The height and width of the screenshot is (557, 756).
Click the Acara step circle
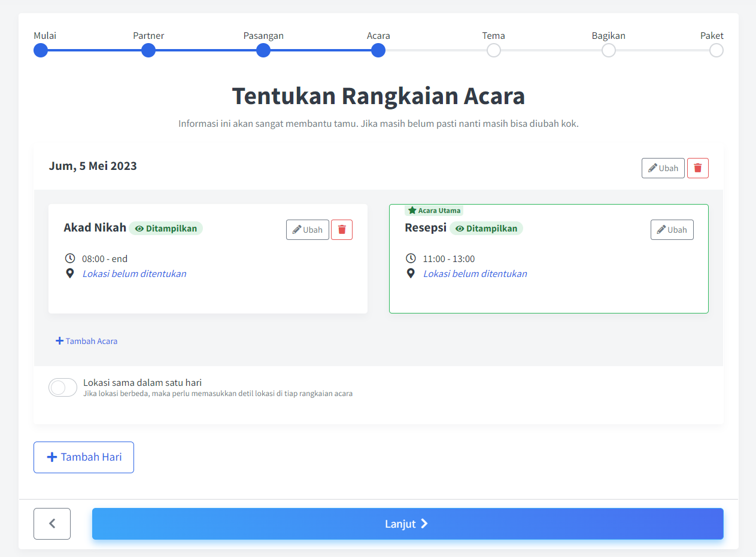378,50
